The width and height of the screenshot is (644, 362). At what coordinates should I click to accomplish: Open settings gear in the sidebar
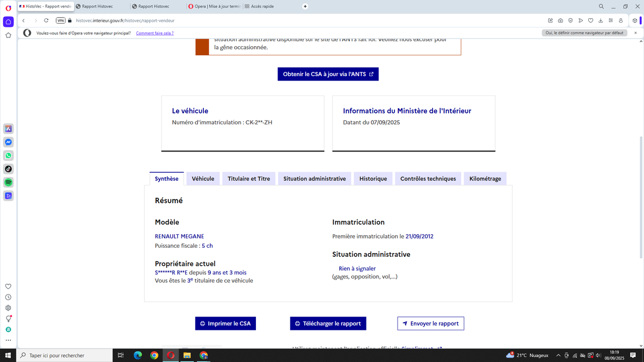click(x=8, y=308)
